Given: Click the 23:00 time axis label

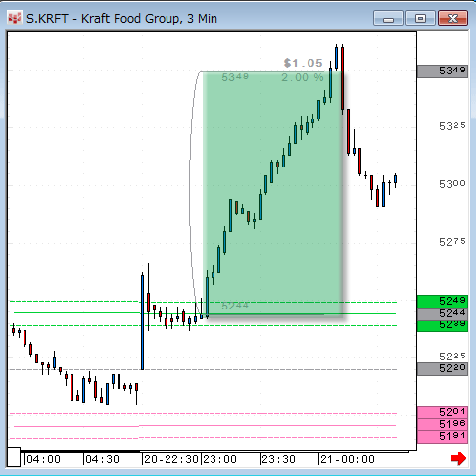Looking at the screenshot, I should point(219,459).
